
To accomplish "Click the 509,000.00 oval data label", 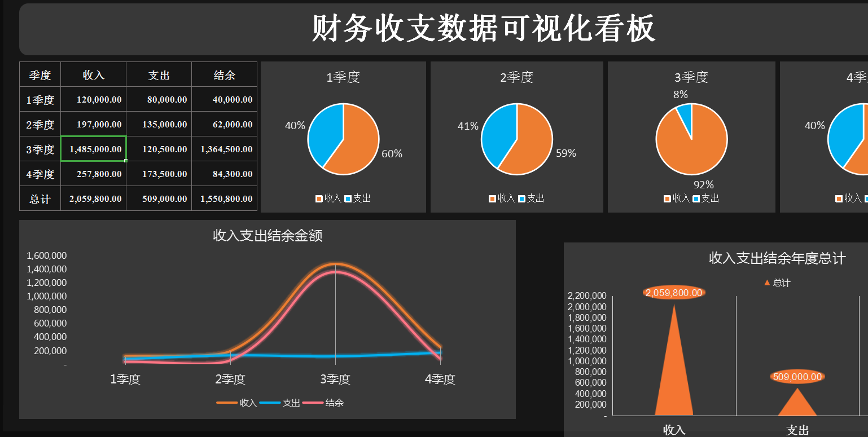I will [797, 377].
